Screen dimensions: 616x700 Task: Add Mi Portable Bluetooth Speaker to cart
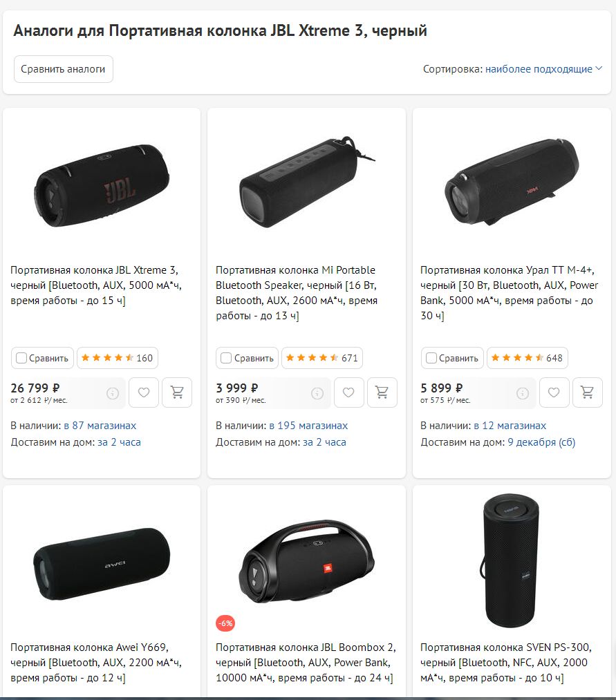point(382,392)
